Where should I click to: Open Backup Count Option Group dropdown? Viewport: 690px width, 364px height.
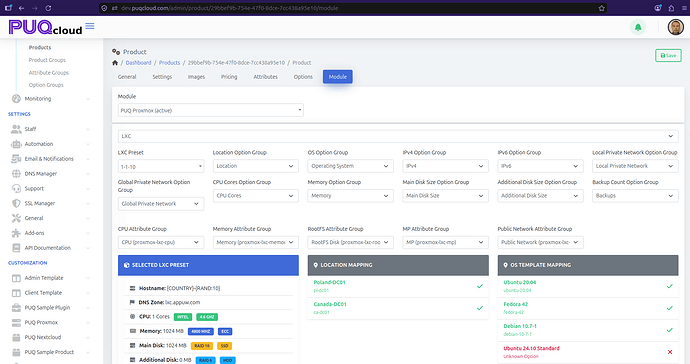[635, 195]
